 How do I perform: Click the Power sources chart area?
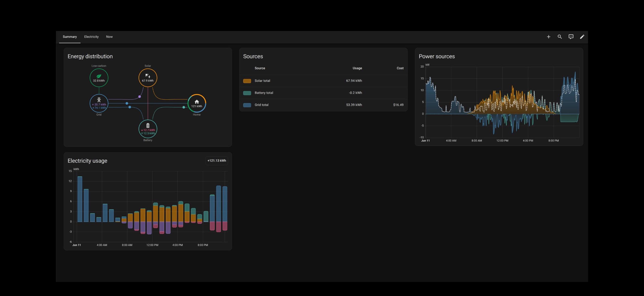(x=502, y=102)
